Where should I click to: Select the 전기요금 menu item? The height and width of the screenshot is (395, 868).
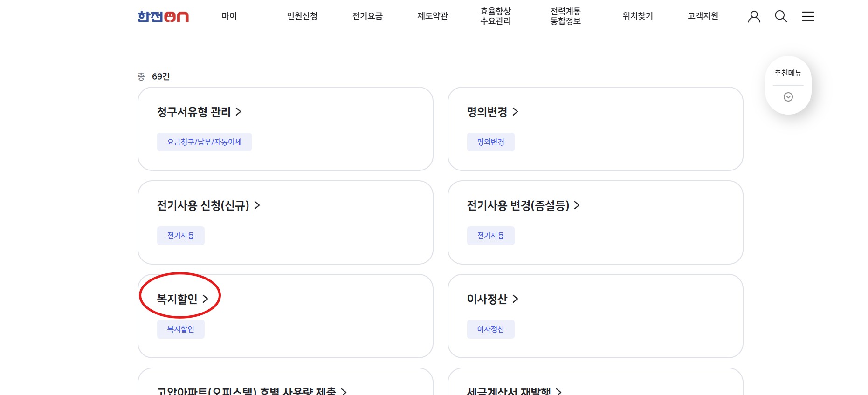pos(368,16)
